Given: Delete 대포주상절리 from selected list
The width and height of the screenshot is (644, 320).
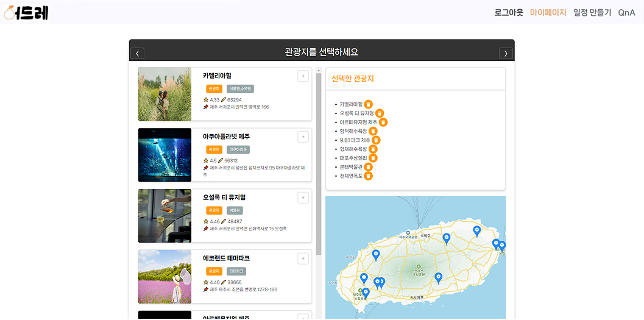Looking at the screenshot, I should [x=373, y=158].
